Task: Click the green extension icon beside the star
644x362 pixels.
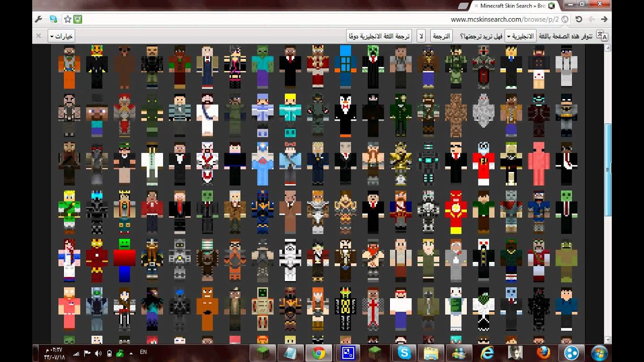Action: coord(77,19)
